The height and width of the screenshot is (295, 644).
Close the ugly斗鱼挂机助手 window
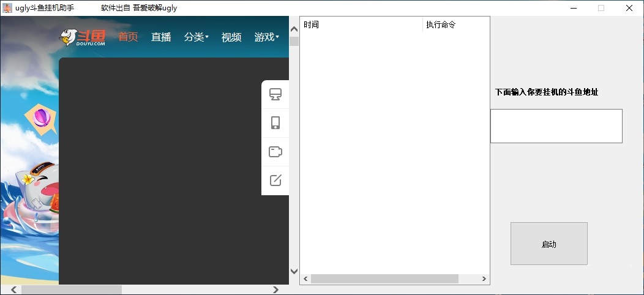coord(629,8)
